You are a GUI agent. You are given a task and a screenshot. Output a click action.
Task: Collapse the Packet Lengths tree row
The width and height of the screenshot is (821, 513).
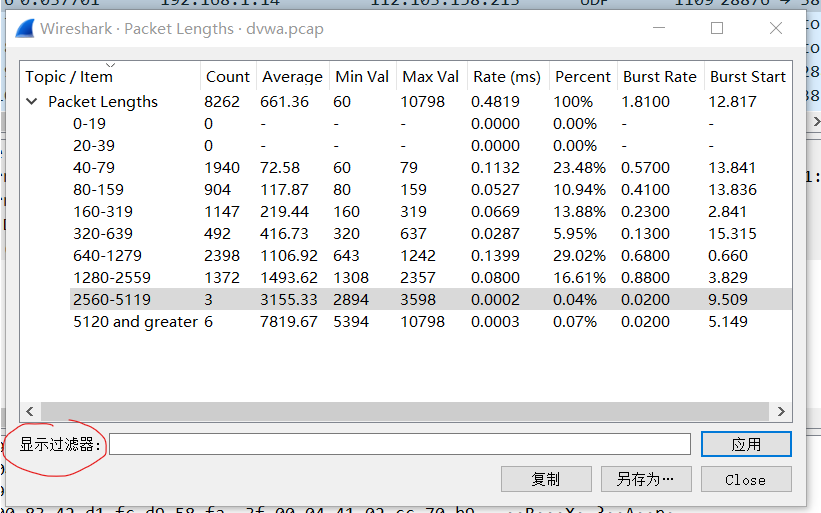pyautogui.click(x=32, y=102)
